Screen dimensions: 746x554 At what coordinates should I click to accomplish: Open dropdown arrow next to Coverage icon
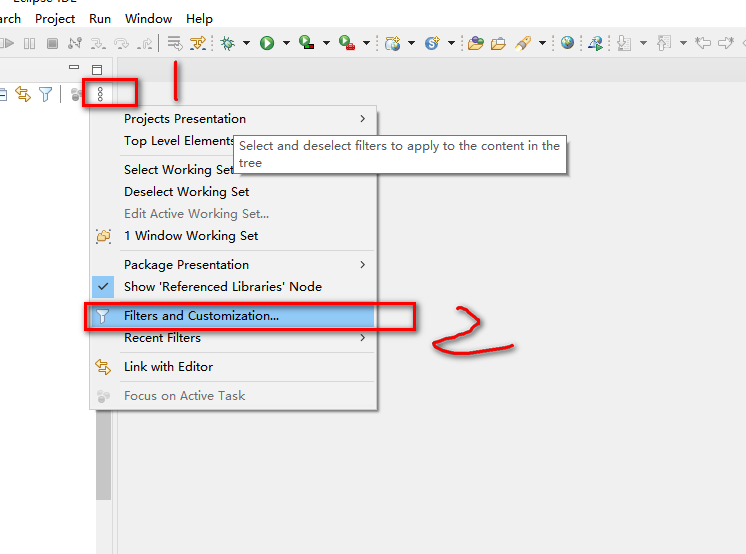coord(326,43)
